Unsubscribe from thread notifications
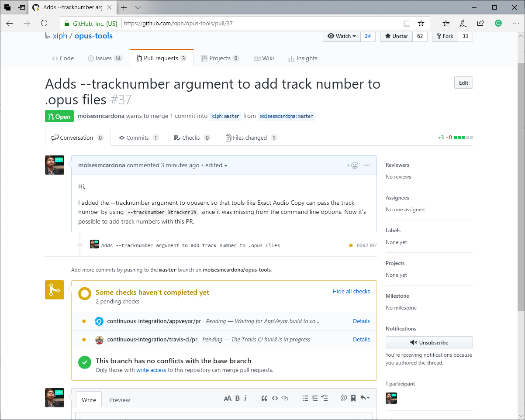The image size is (525, 420). tap(429, 342)
